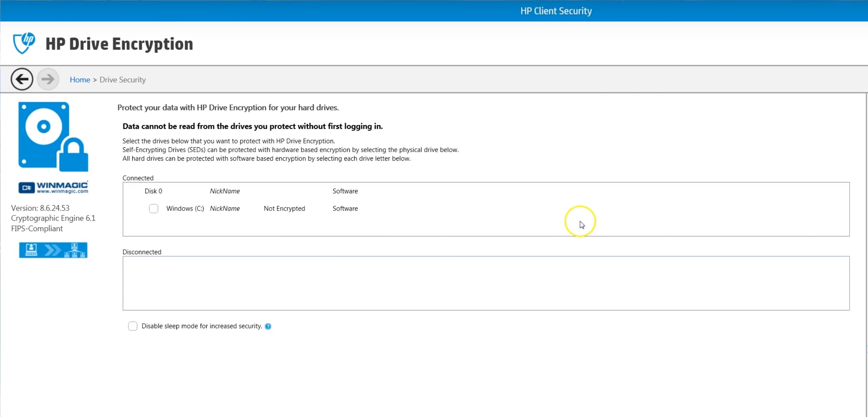Click the back arrow navigation button
This screenshot has width=868, height=417.
(x=22, y=80)
